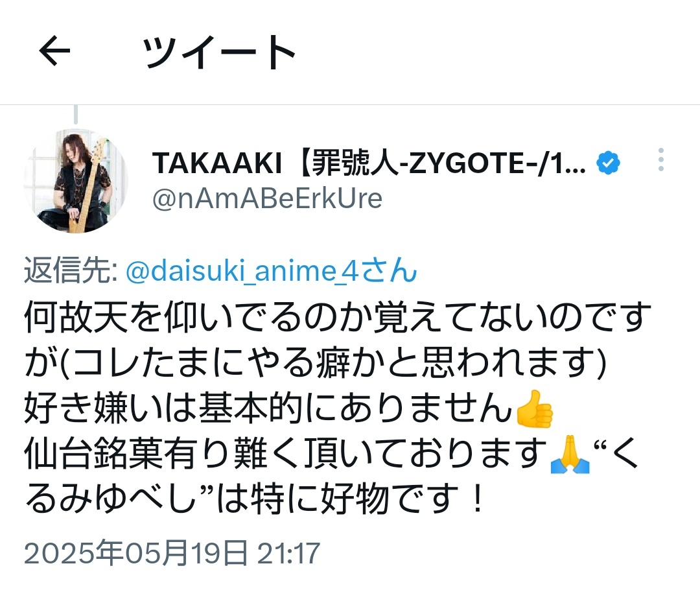Open the three-dot more options menu
Screen dimensions: 700x590
[x=660, y=159]
